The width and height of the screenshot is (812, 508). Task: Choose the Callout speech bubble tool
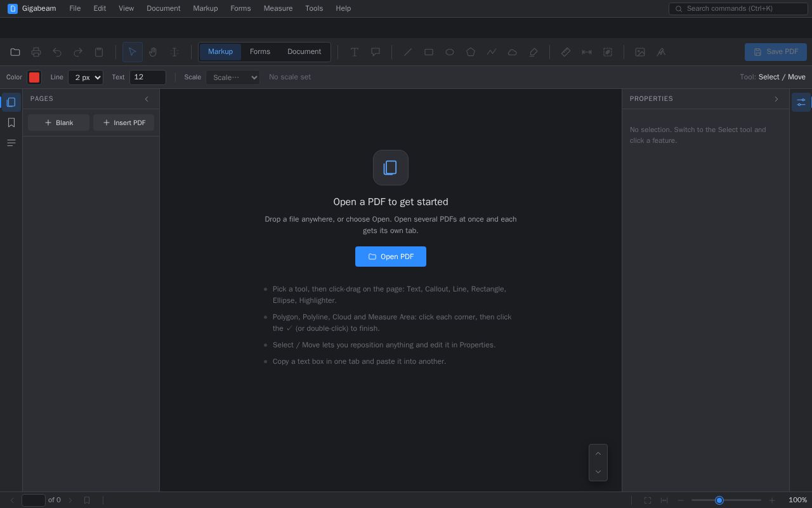(x=376, y=52)
